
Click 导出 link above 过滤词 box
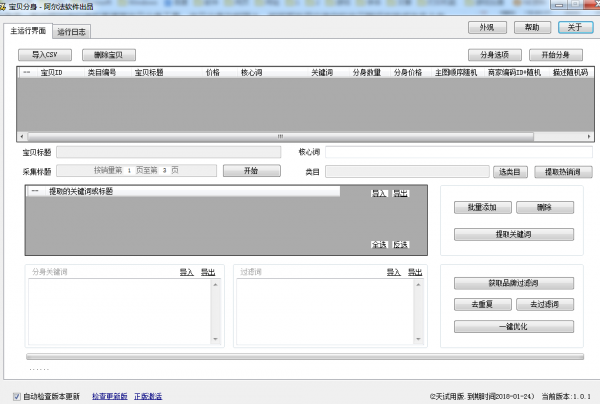414,271
